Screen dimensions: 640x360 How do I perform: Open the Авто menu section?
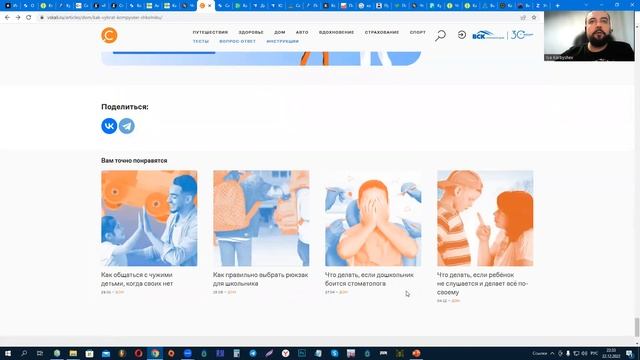pos(302,32)
